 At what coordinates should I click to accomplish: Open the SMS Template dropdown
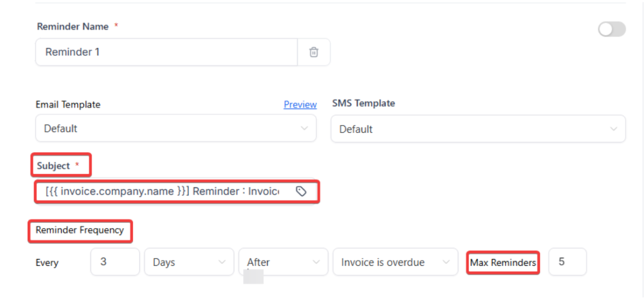478,129
